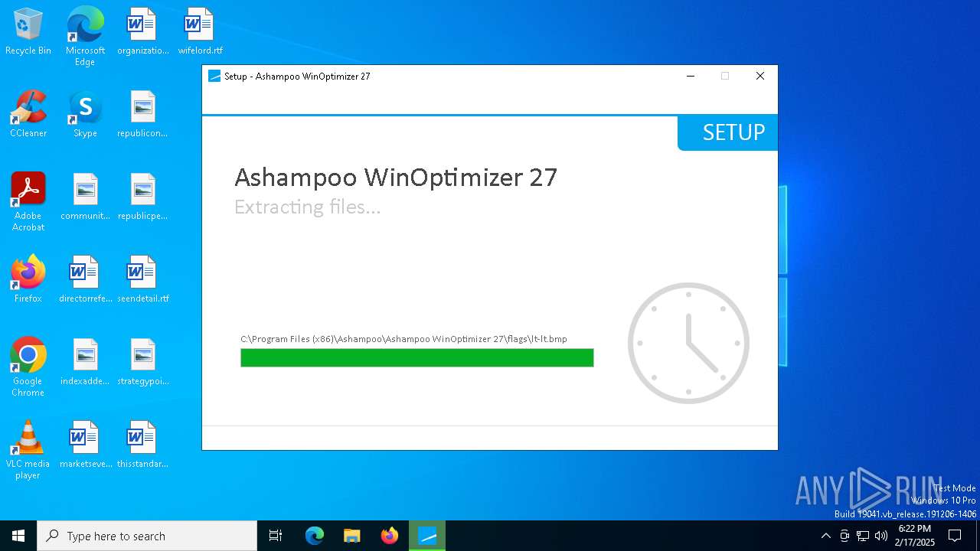The height and width of the screenshot is (551, 980).
Task: Open the volume control tray icon
Action: pyautogui.click(x=881, y=536)
